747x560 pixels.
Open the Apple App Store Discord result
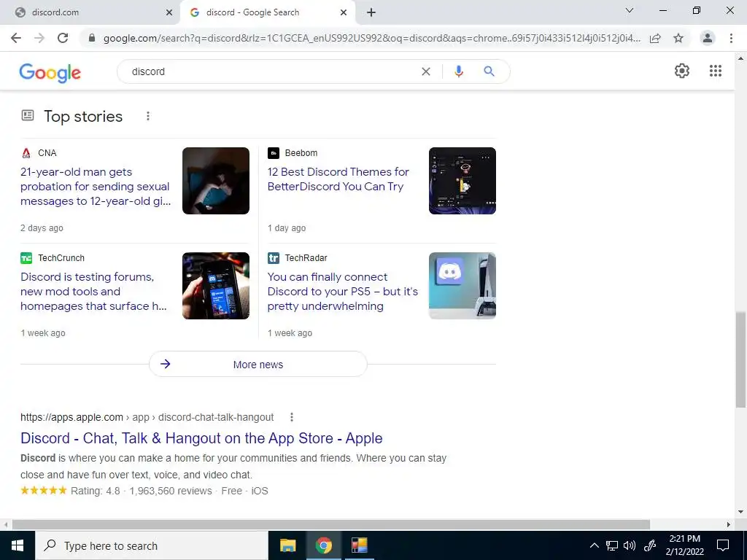[x=201, y=438]
